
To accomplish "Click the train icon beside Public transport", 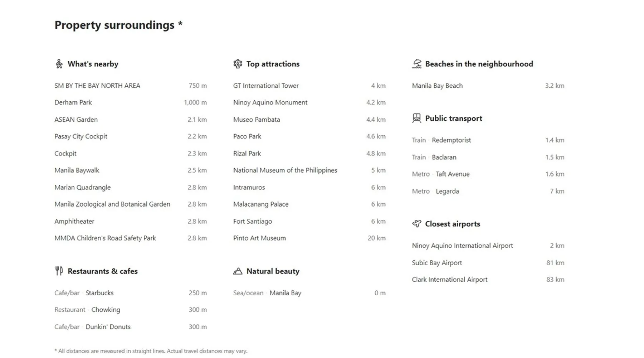I will [416, 118].
